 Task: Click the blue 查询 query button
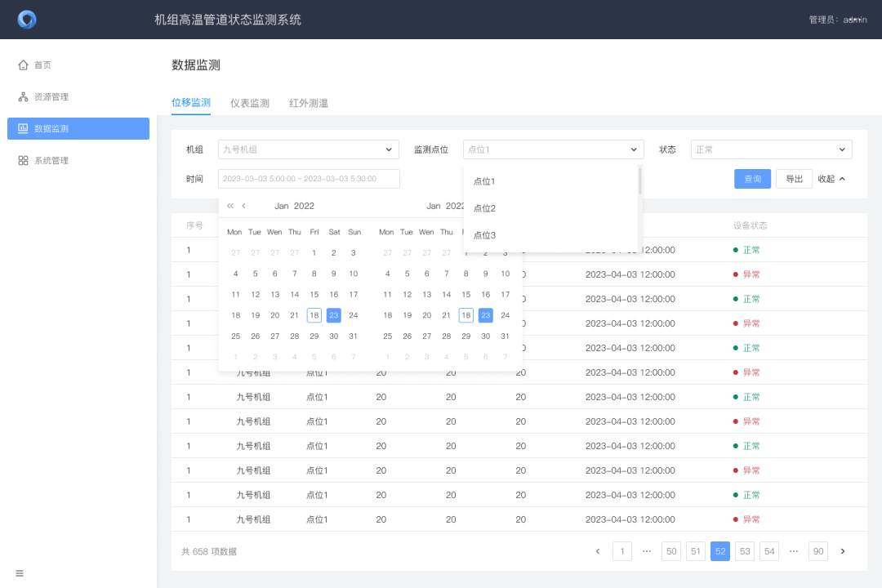pyautogui.click(x=752, y=178)
